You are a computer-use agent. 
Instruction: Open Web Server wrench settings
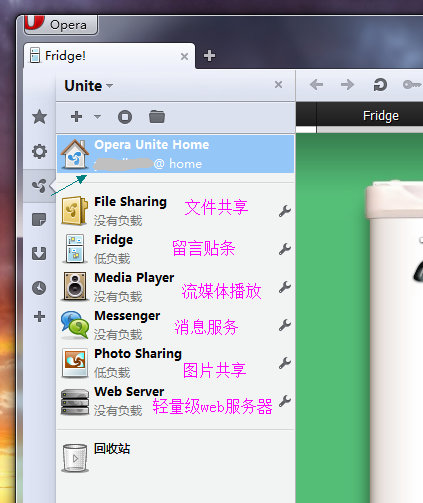(285, 401)
